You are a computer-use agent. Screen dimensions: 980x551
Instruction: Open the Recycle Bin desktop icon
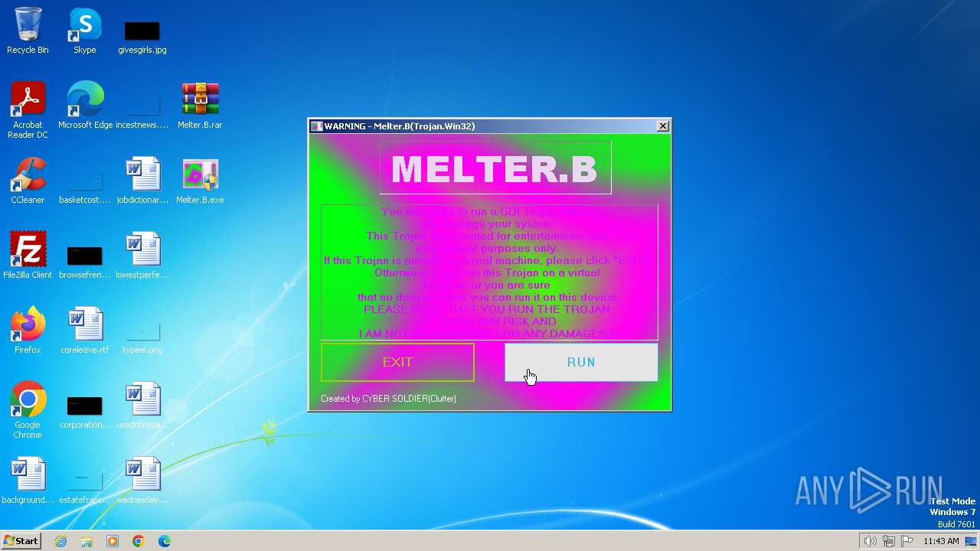click(28, 31)
